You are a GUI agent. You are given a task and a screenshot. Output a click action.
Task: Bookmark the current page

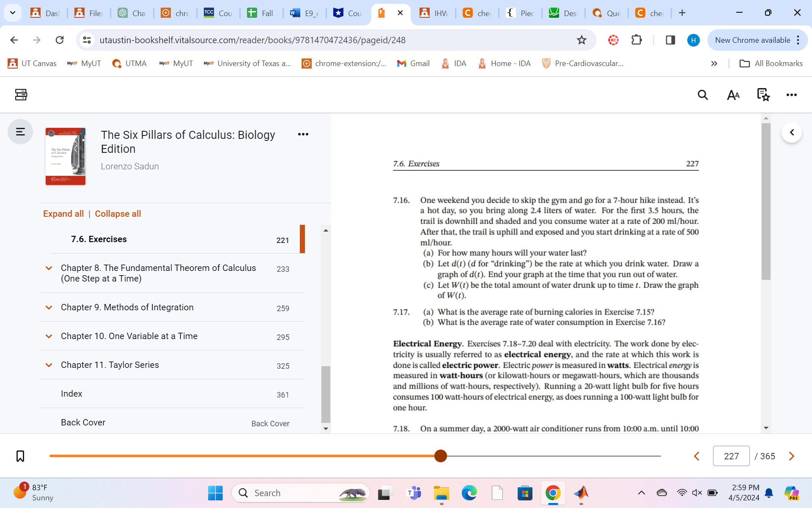[x=20, y=456]
